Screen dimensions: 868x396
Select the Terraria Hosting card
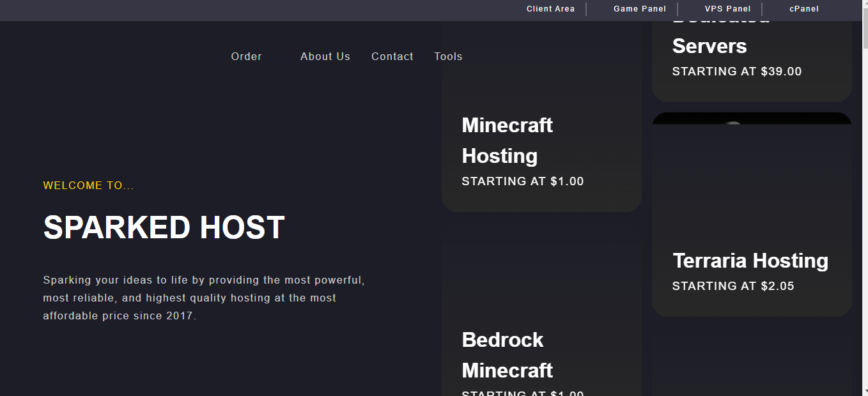click(x=752, y=215)
